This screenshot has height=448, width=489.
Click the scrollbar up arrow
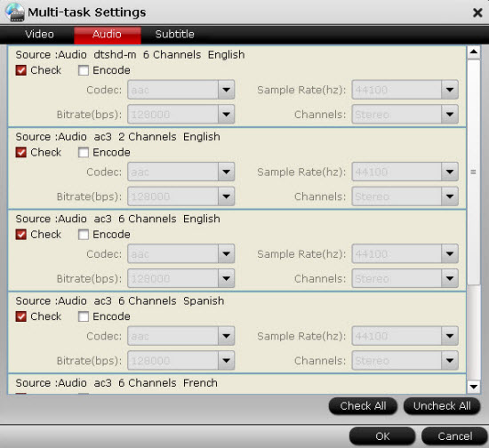pos(473,52)
